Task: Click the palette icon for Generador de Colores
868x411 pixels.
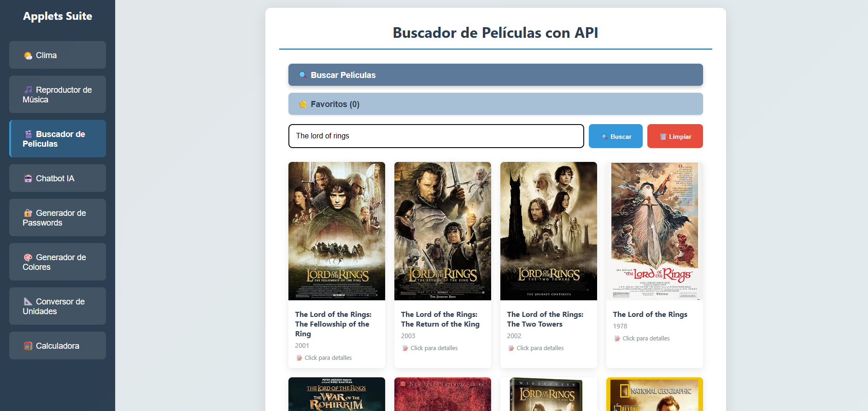Action: (x=28, y=257)
